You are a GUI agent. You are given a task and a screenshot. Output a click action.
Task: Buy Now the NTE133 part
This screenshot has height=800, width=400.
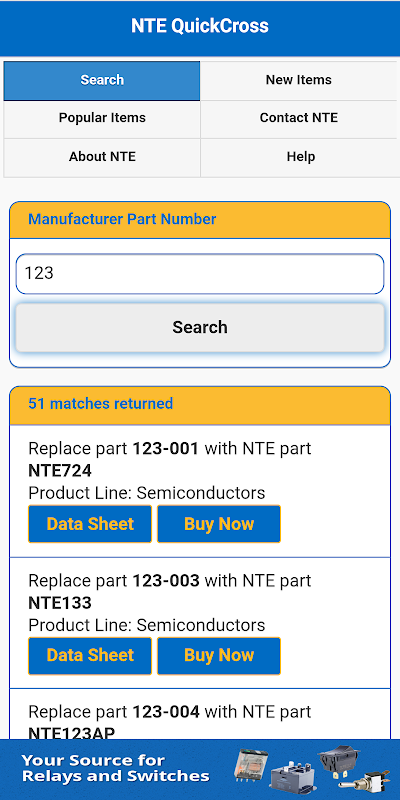(x=219, y=656)
